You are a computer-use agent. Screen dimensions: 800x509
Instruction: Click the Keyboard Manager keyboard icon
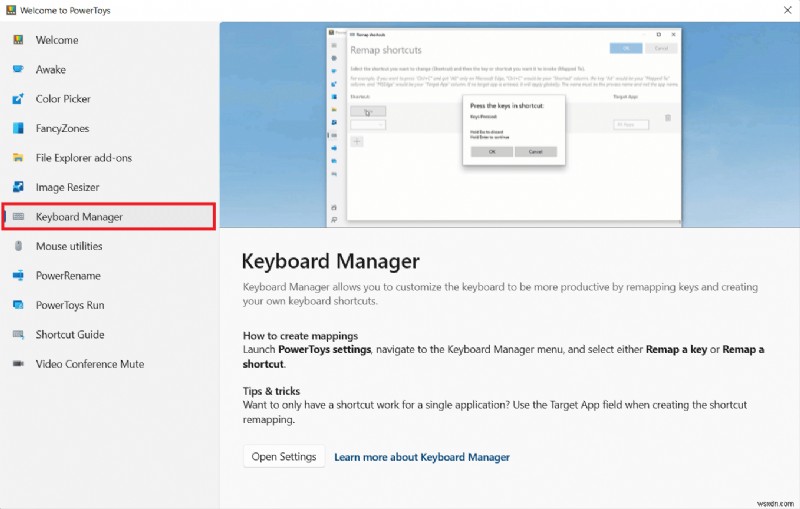coord(18,217)
